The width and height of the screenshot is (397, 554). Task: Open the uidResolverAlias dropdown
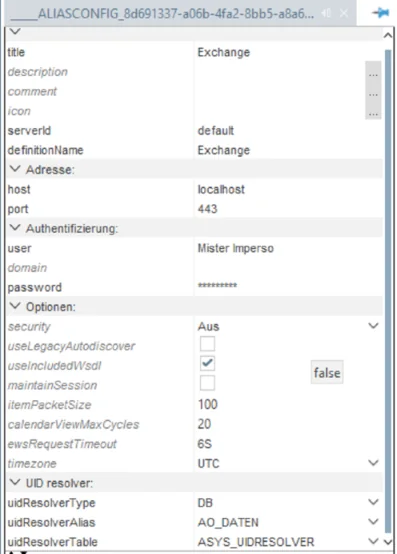point(373,521)
